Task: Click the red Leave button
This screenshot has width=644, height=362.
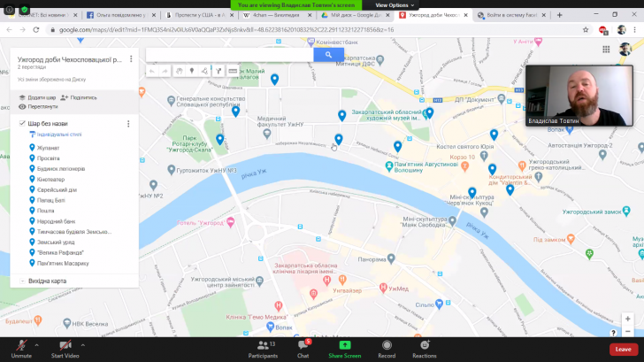Action: pos(623,349)
